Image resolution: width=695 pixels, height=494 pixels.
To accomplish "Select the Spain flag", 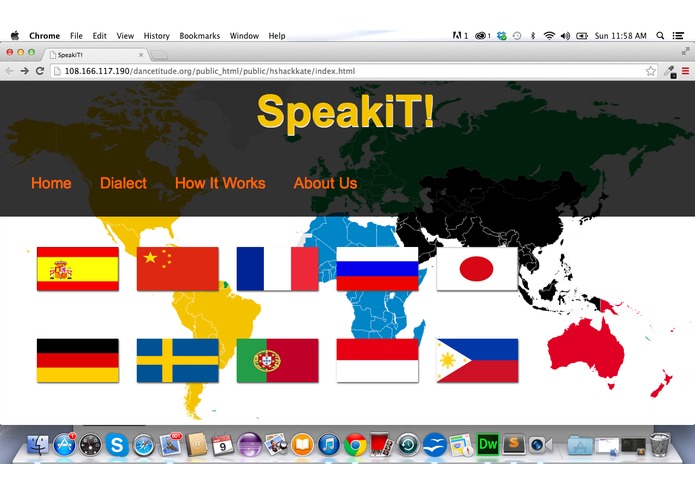I will [x=78, y=269].
